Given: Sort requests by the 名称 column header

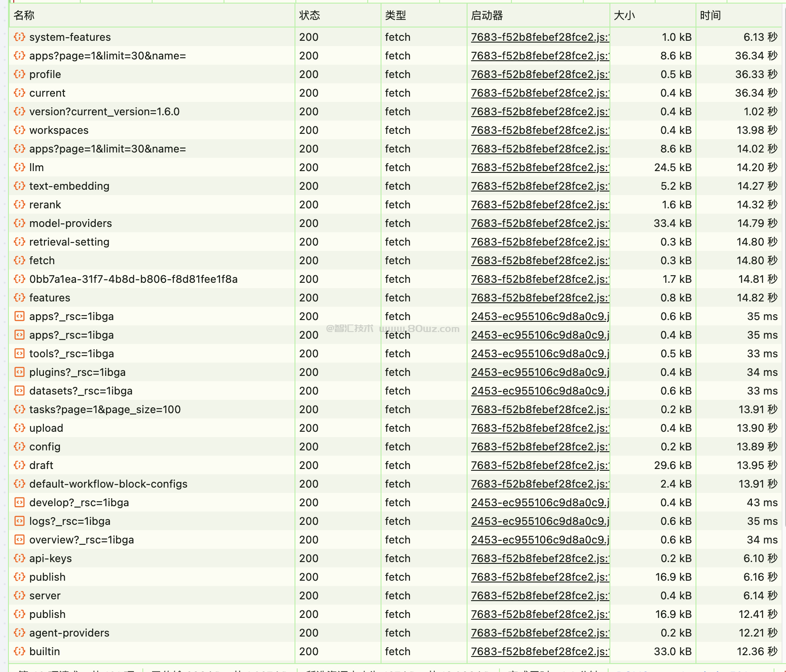Looking at the screenshot, I should click(x=24, y=16).
